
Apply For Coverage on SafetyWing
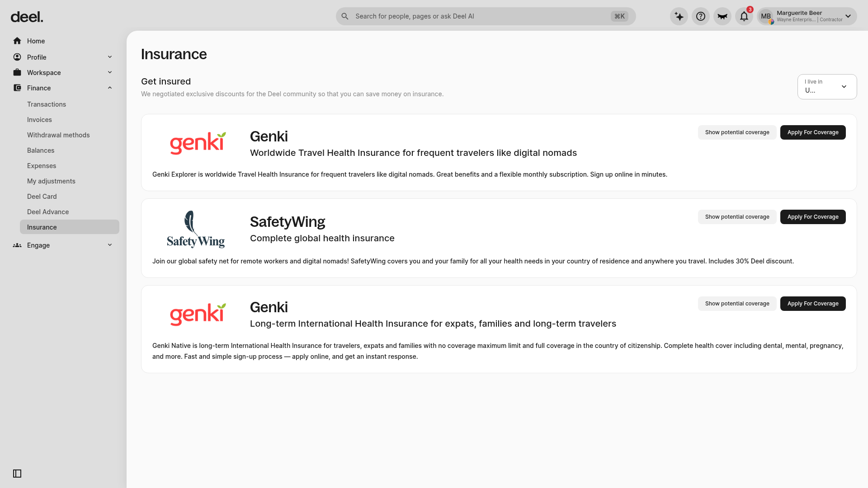tap(813, 217)
